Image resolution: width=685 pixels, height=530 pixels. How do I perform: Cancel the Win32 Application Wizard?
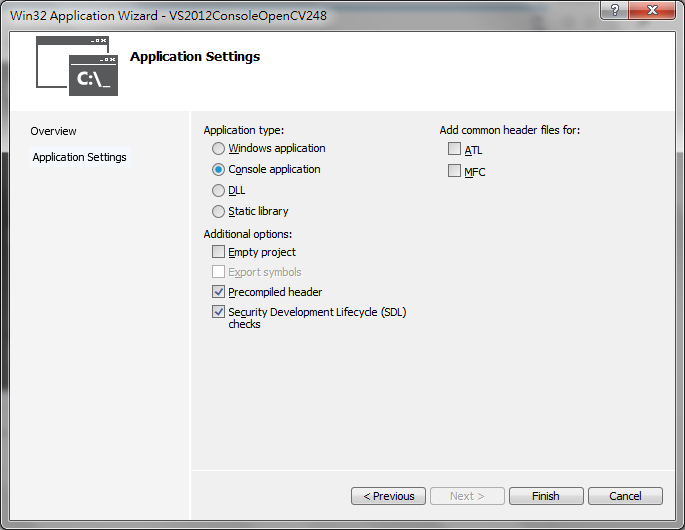[x=625, y=496]
